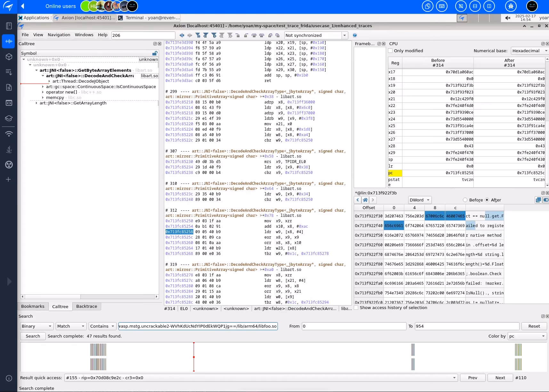Click the search To field showing 954
Screen dimensions: 549x392
pyautogui.click(x=467, y=326)
